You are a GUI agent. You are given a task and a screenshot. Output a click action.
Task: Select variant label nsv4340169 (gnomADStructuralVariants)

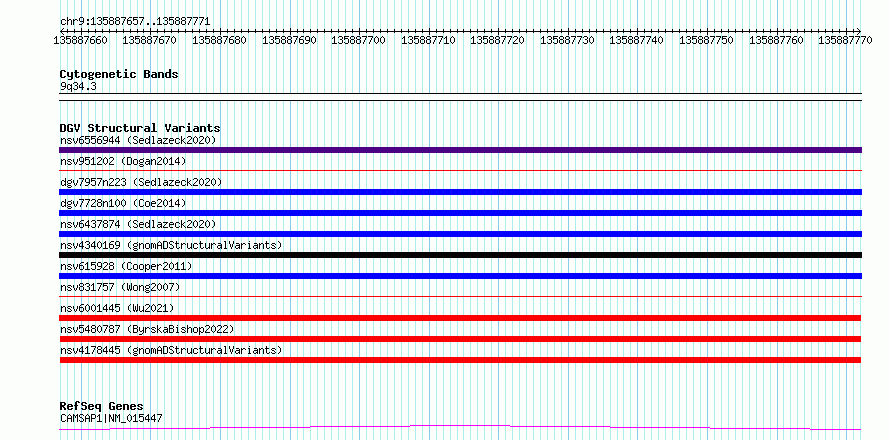[x=171, y=245]
